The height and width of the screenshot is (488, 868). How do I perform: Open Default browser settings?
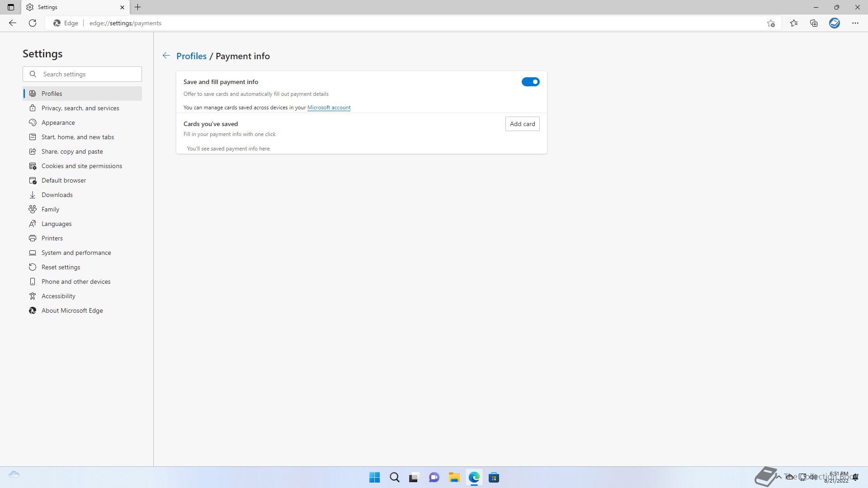click(82, 180)
